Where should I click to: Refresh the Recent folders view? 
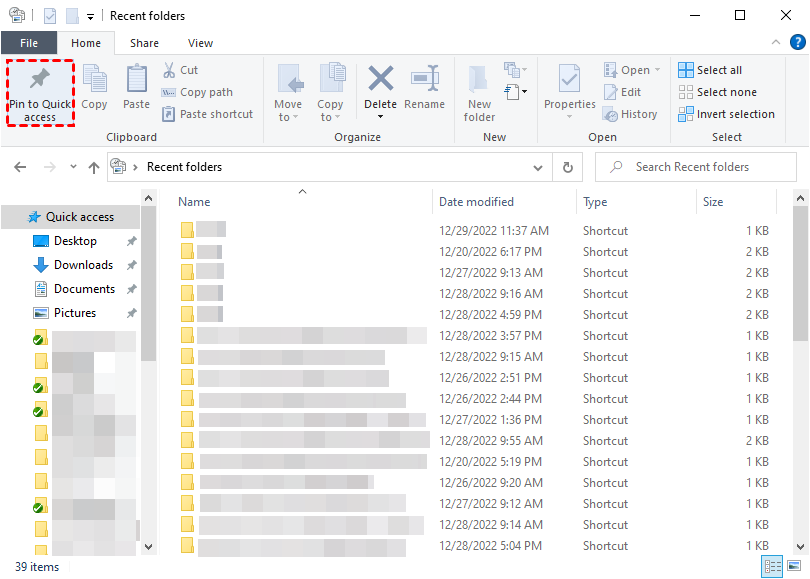(x=567, y=167)
